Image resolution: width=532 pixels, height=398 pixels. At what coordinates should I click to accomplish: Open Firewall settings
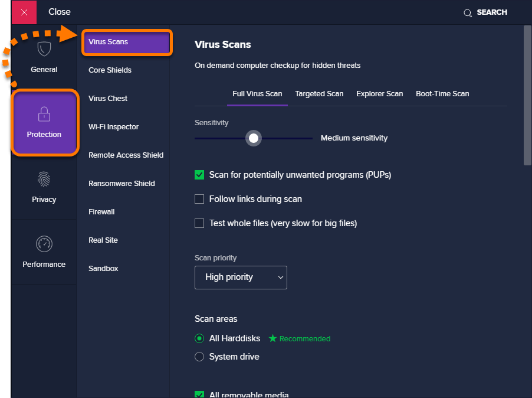[101, 212]
